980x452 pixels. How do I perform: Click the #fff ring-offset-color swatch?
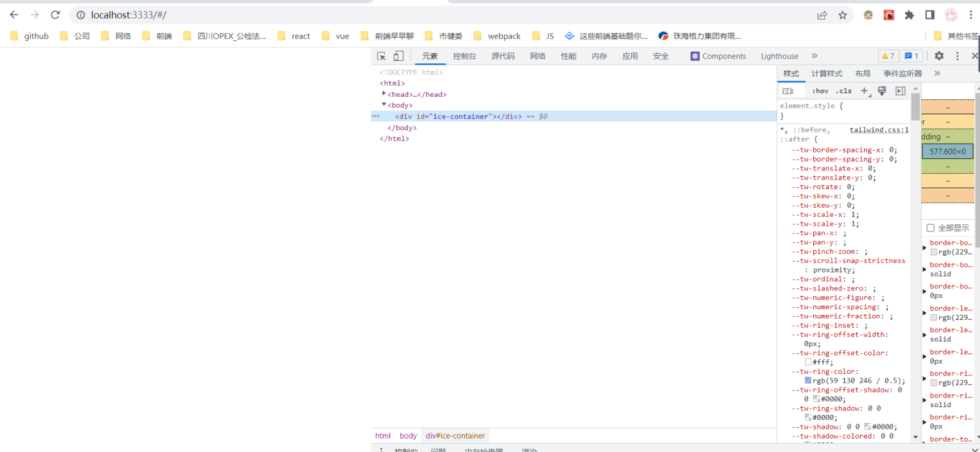[x=808, y=362]
